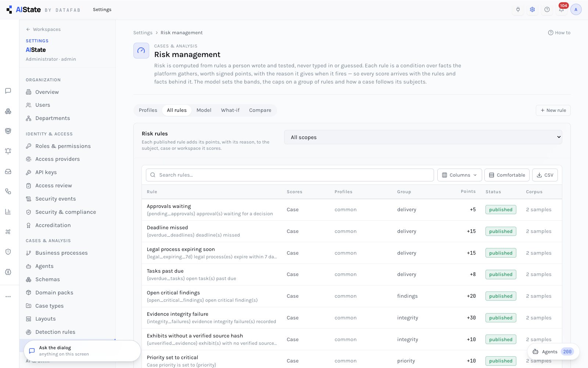Export rules with CSV button
Screen dimensions: 588x368
click(545, 175)
